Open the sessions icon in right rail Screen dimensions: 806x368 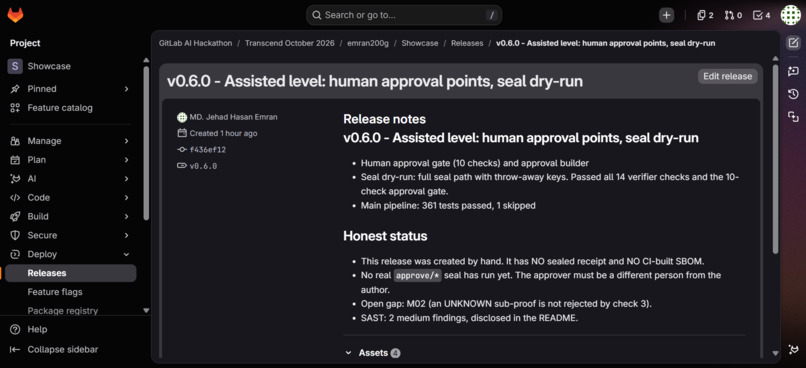click(x=793, y=117)
